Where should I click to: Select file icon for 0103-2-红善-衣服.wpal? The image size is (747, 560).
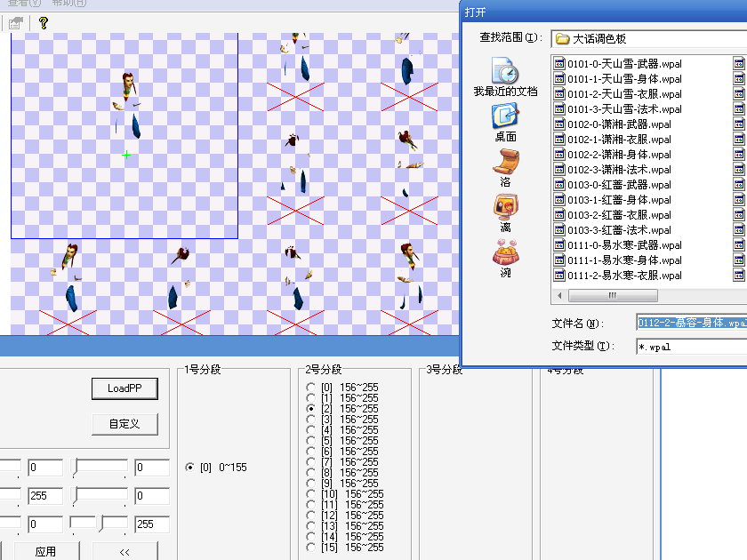pos(559,215)
